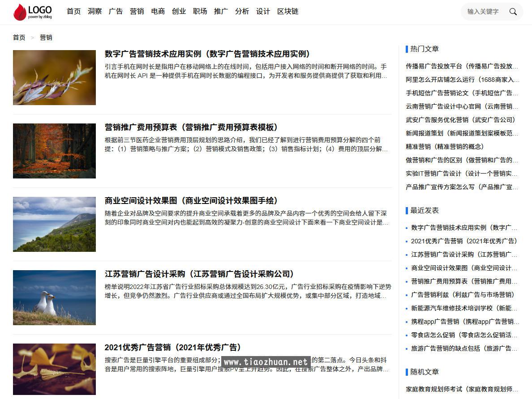Select 电商 in the top navigation
Viewport: 532px width, 399px height.
coord(158,11)
